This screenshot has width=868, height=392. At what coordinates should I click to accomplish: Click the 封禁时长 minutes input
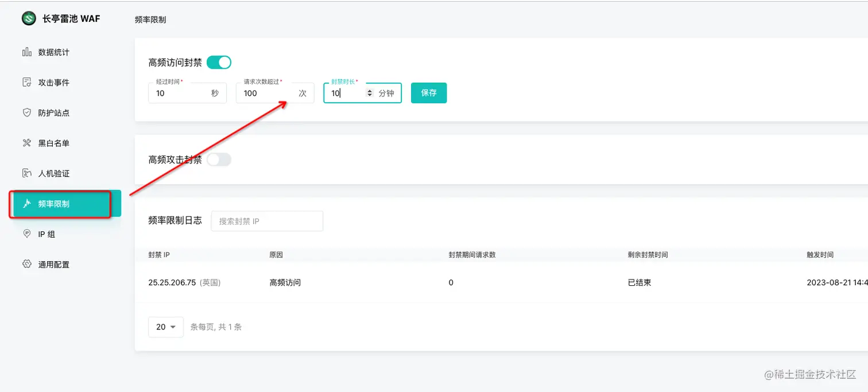[x=362, y=93]
